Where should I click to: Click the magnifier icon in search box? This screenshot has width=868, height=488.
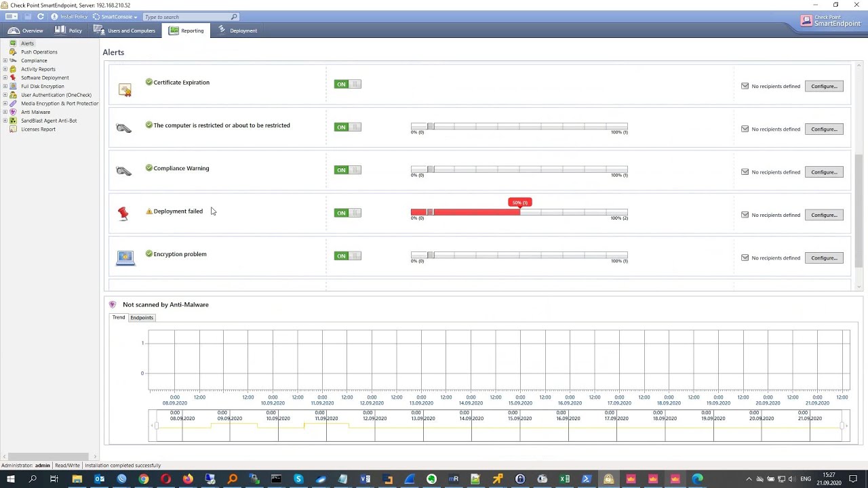[235, 17]
